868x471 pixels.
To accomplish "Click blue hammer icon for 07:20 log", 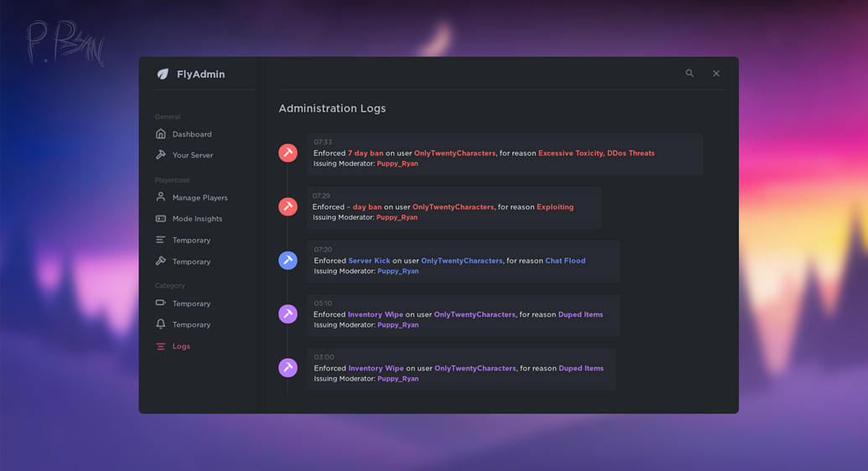I will coord(288,260).
